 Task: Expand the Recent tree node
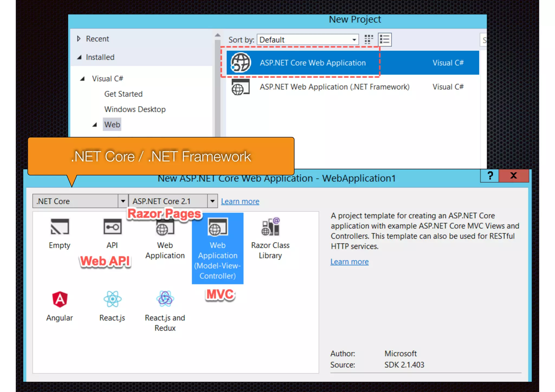[79, 39]
